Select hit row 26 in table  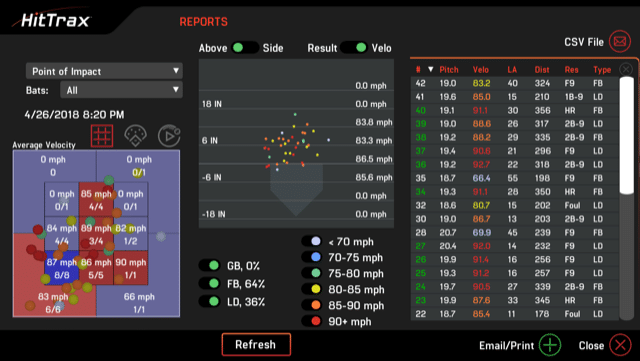514,259
